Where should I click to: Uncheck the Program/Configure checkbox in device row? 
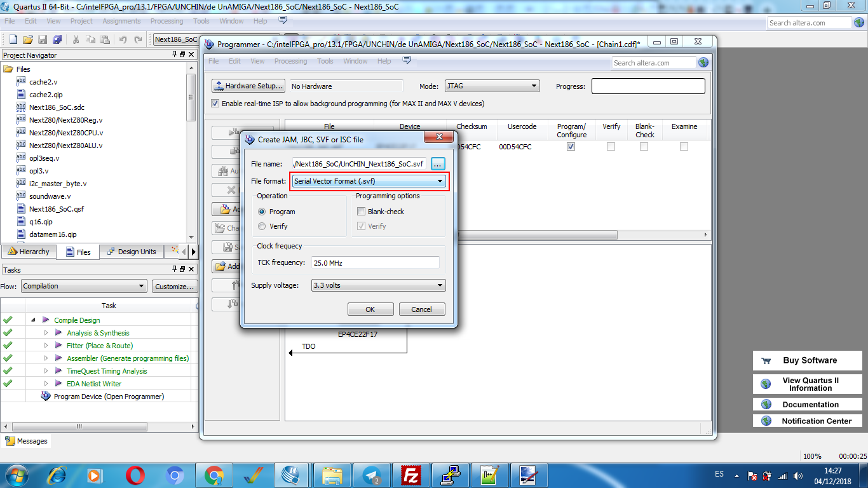[x=571, y=147]
